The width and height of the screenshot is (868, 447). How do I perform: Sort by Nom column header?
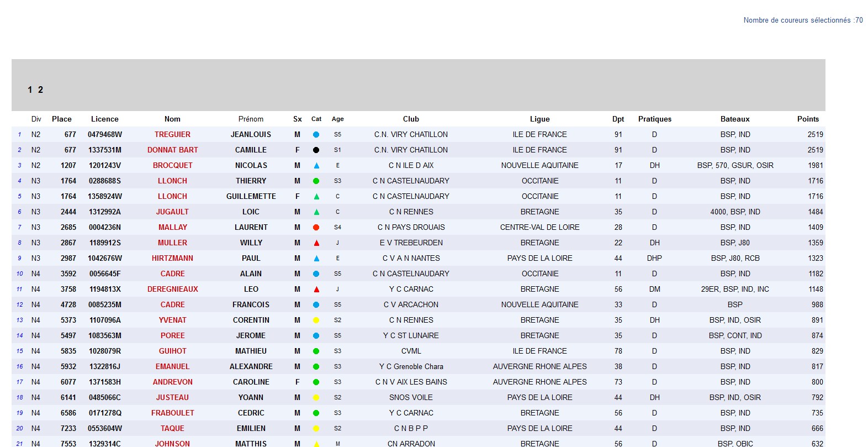tap(172, 119)
